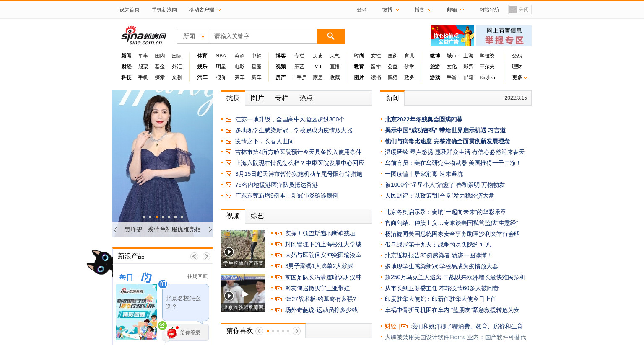Open 俄乌战局第十九天 news headline
Viewport: 644px width, 345px height.
coord(438,245)
